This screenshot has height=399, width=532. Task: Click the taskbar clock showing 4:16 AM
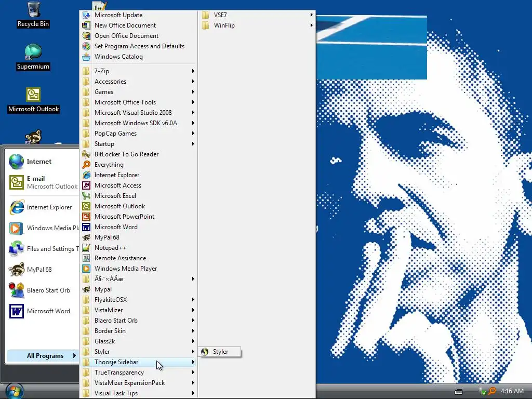click(x=512, y=391)
